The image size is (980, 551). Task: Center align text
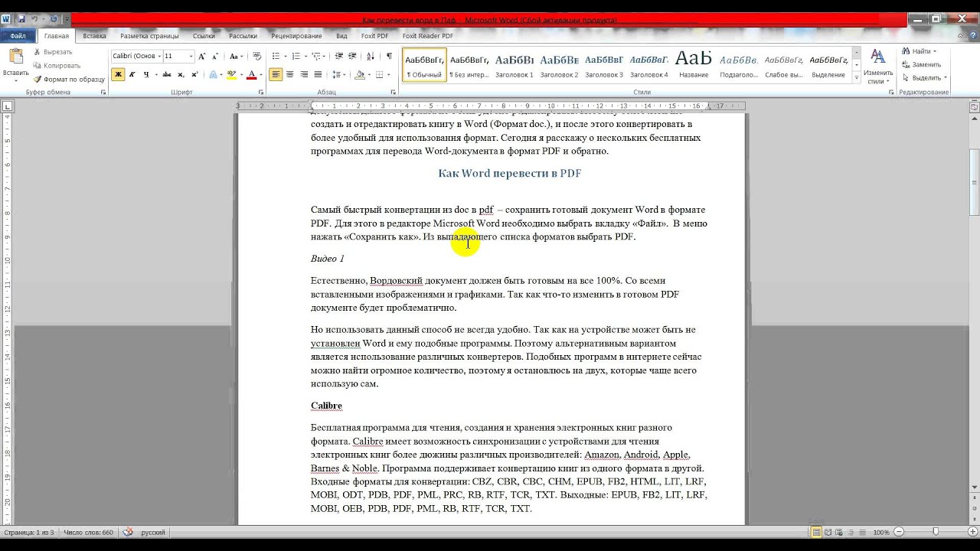[291, 75]
